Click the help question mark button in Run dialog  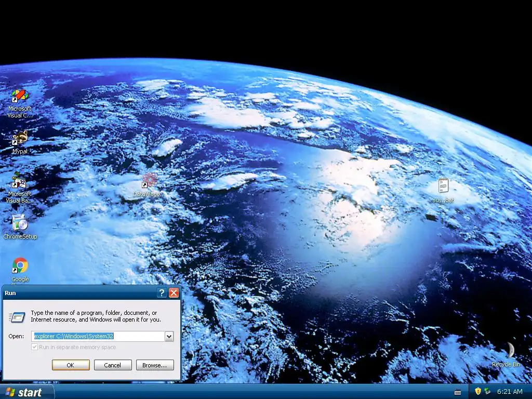tap(162, 293)
